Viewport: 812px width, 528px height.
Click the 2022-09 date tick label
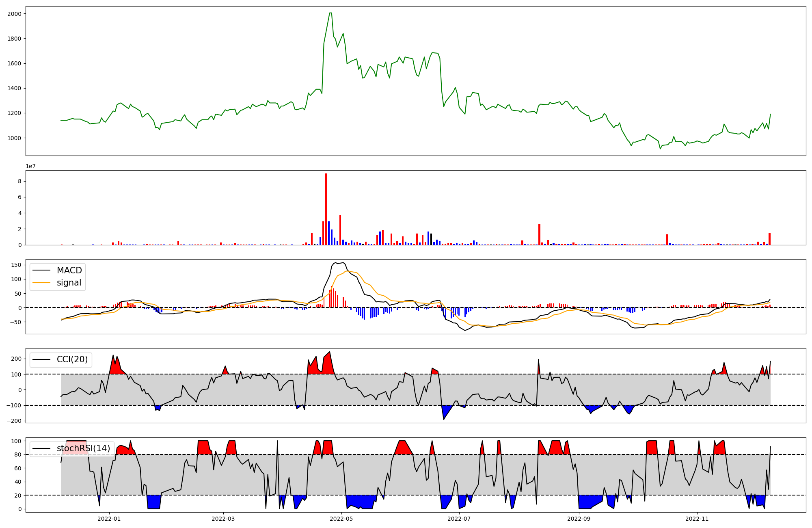579,519
